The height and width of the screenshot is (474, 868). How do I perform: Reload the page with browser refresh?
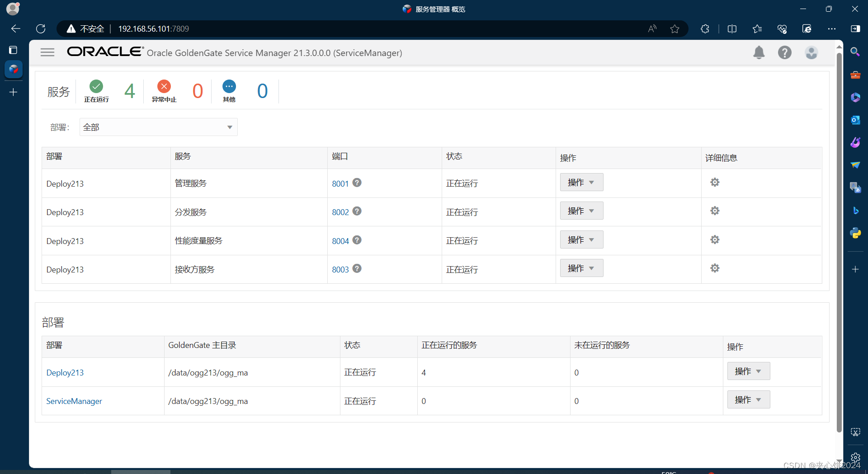(41, 28)
